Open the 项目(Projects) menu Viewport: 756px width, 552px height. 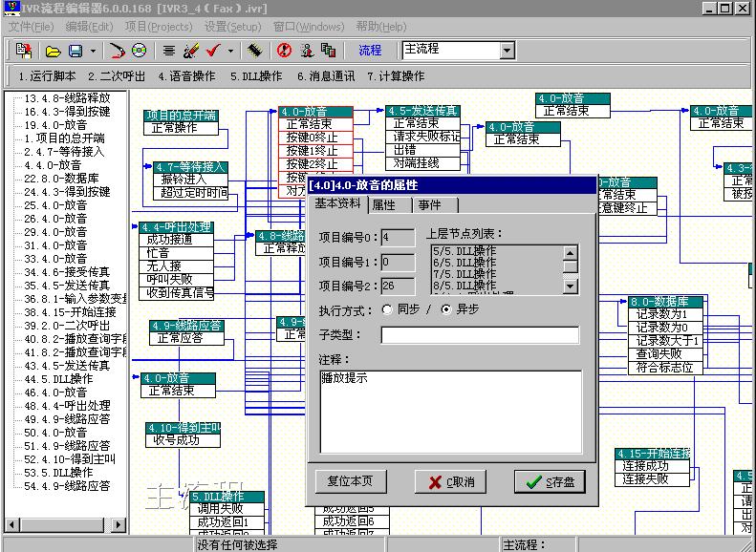click(159, 27)
